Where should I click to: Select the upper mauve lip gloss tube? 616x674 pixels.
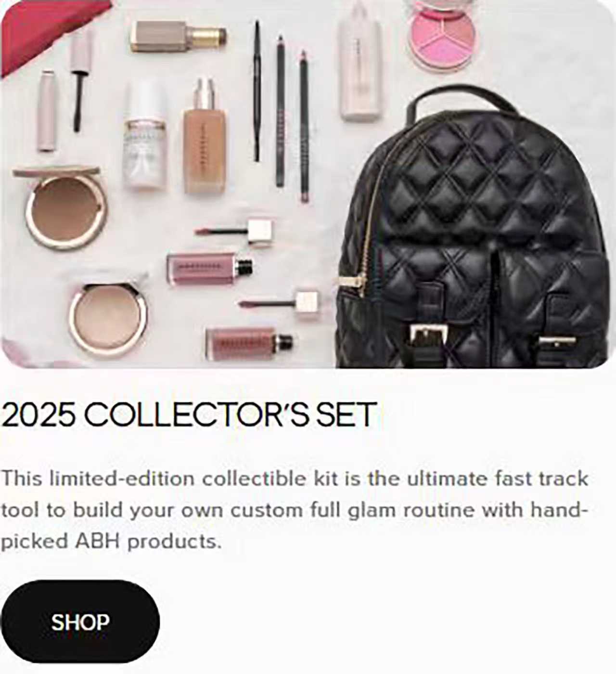[210, 265]
